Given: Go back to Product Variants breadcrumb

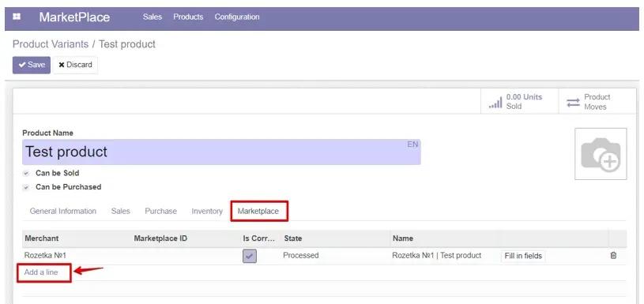Looking at the screenshot, I should pos(51,44).
